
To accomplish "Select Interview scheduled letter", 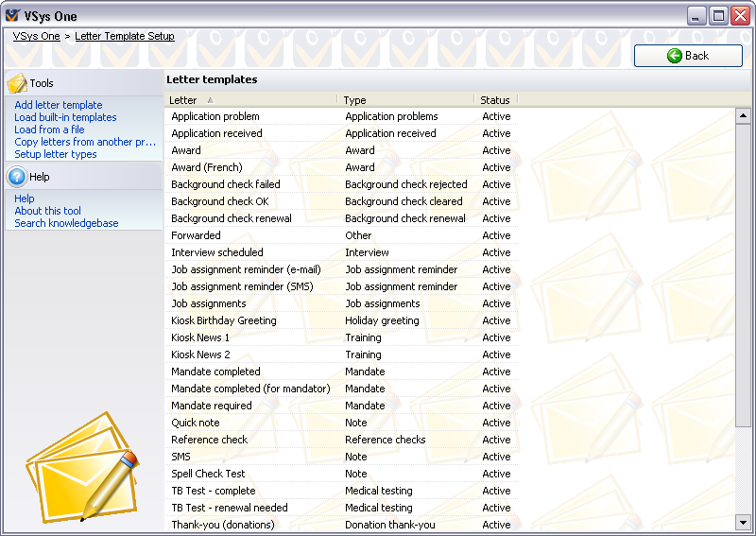I will (x=217, y=252).
